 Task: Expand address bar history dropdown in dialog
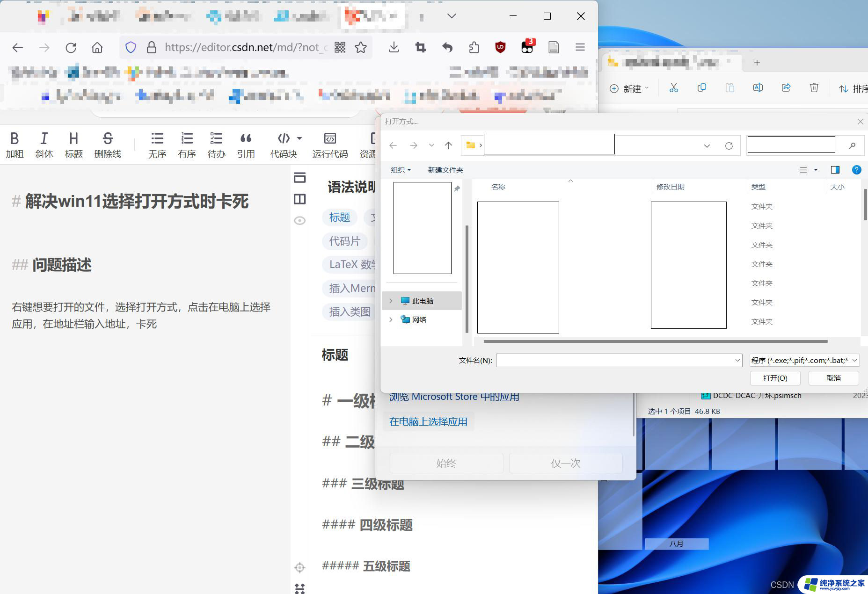(707, 146)
